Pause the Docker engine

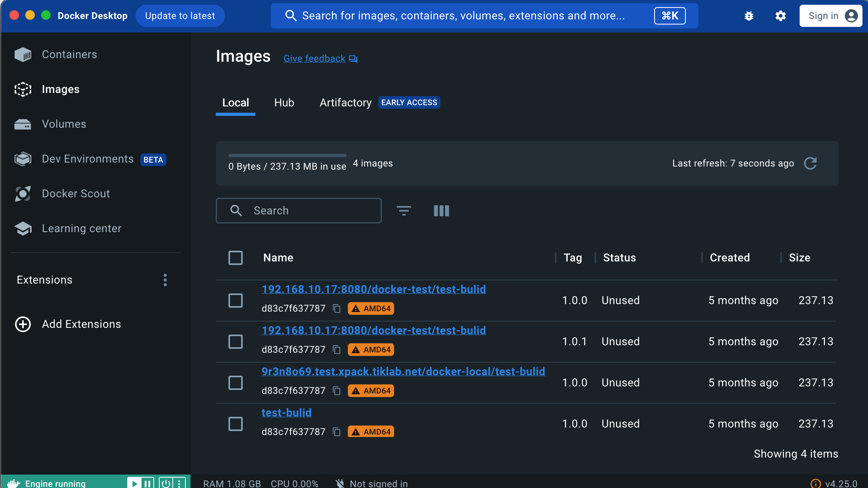click(147, 483)
